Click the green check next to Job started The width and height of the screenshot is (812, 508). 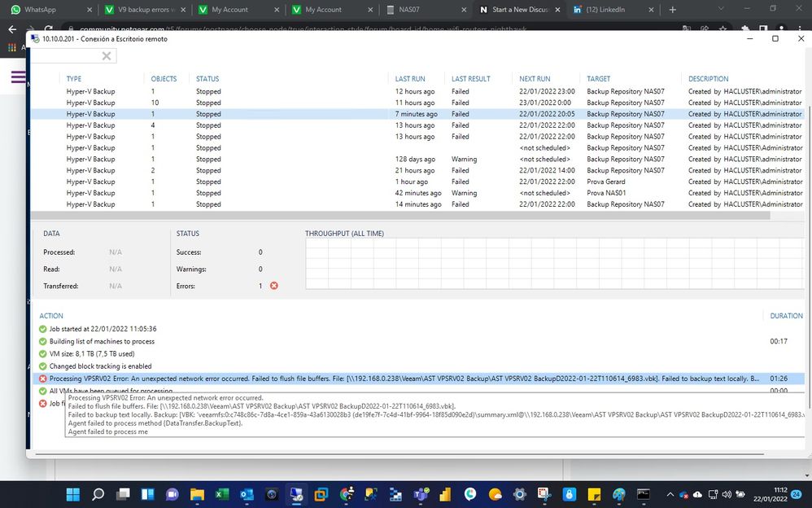(x=43, y=329)
